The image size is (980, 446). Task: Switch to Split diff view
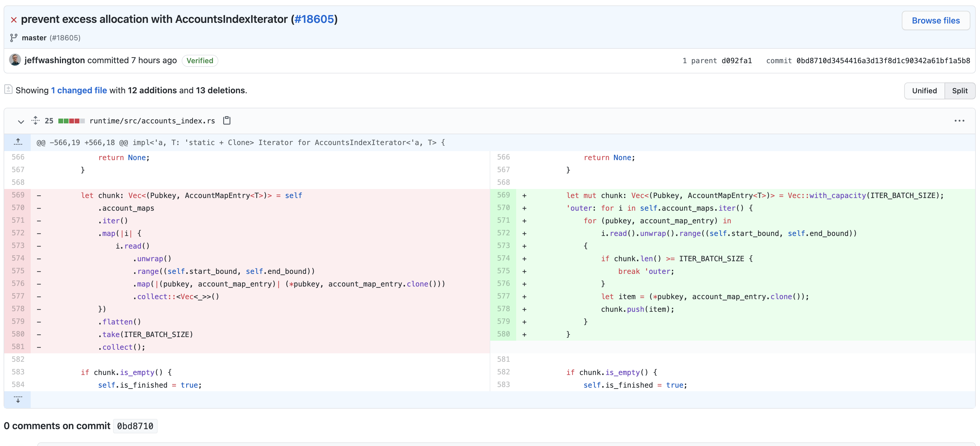point(960,91)
